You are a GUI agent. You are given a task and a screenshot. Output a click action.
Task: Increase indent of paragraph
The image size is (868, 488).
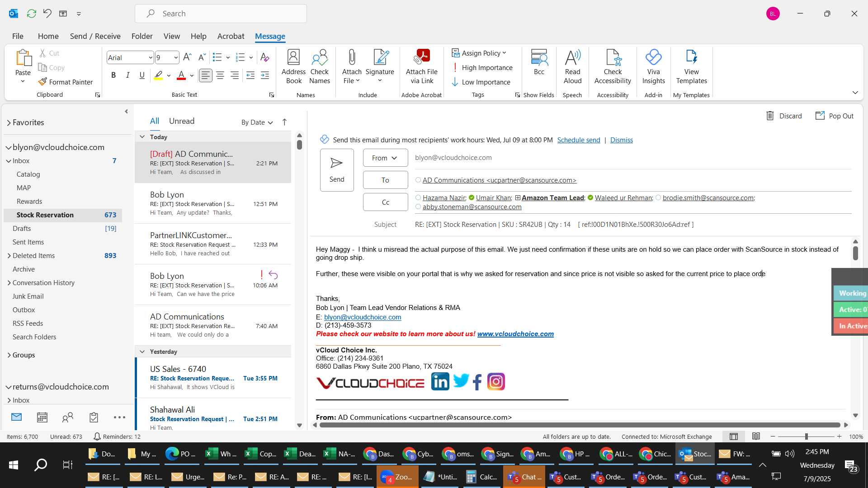pos(265,75)
